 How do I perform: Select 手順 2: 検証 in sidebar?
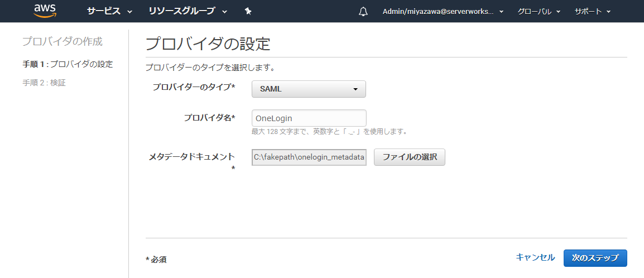coord(44,83)
